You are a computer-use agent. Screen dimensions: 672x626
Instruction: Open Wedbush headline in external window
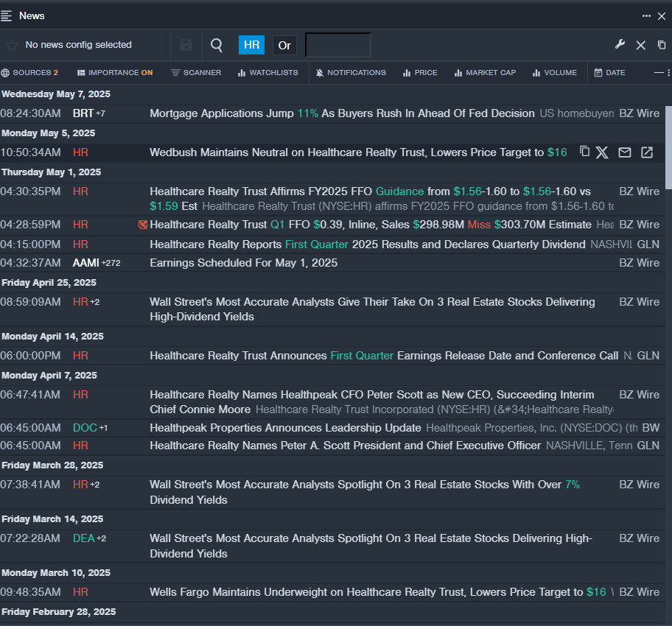tap(647, 152)
